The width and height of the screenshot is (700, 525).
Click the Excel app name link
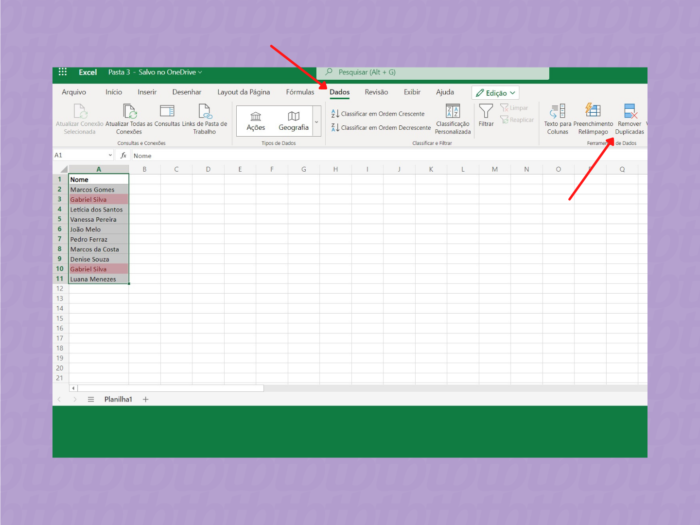88,72
